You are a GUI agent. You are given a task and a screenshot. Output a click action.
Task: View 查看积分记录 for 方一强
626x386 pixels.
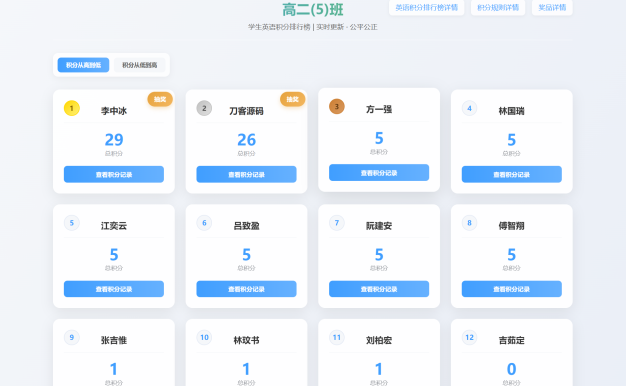click(379, 173)
